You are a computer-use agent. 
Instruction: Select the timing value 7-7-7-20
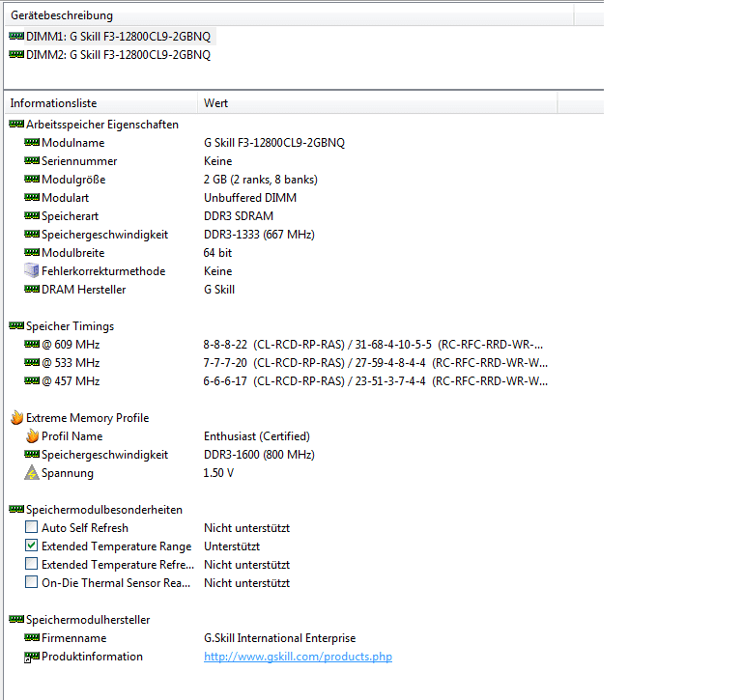(225, 363)
